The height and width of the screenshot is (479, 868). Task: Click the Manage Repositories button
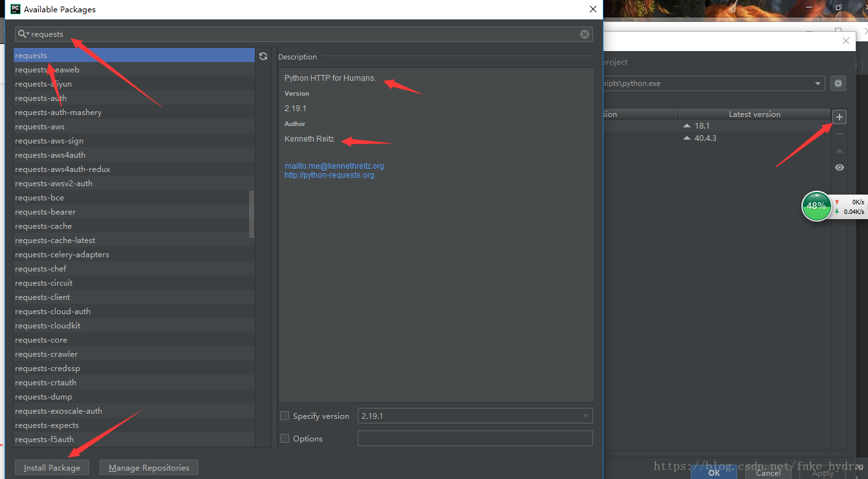tap(149, 468)
